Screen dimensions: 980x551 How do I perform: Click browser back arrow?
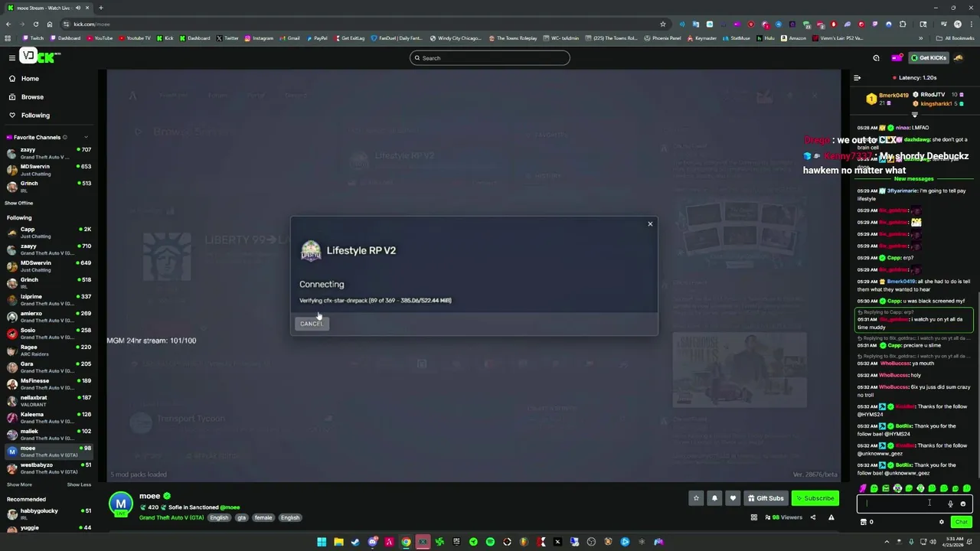(x=8, y=24)
